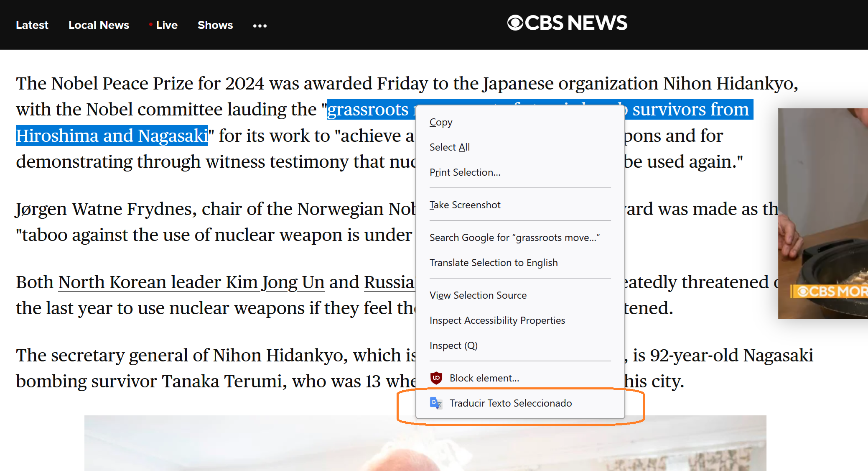Viewport: 868px width, 471px height.
Task: Click the CBS Mornings video thumbnail
Action: click(823, 213)
